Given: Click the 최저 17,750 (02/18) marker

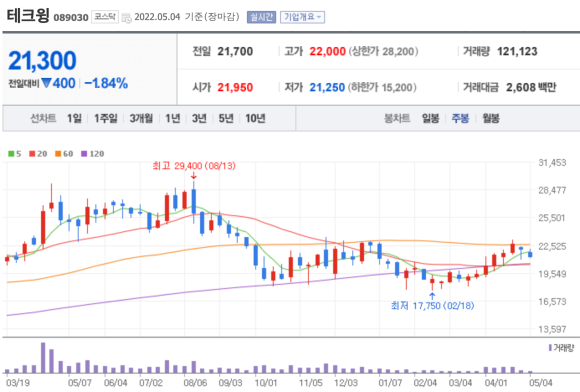Looking at the screenshot, I should pos(432,306).
